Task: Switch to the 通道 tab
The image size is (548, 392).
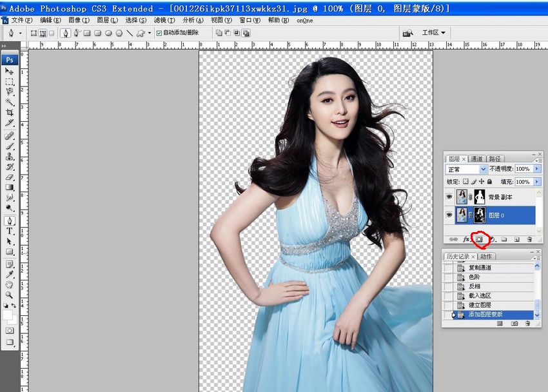Action: 476,159
